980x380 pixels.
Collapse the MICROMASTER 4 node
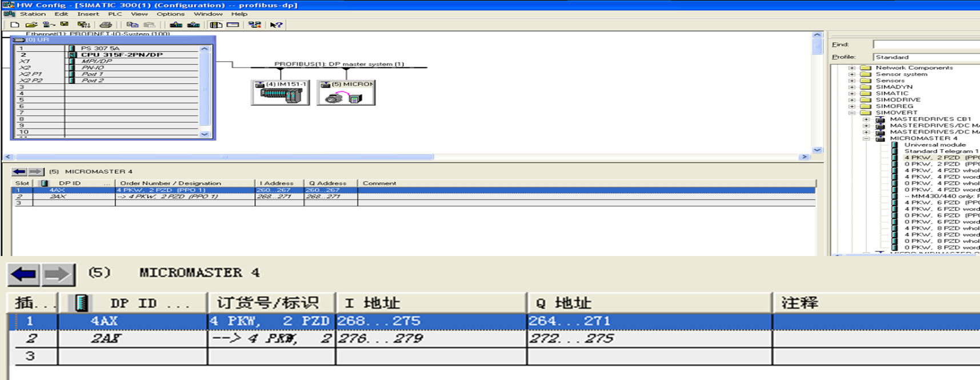point(866,138)
